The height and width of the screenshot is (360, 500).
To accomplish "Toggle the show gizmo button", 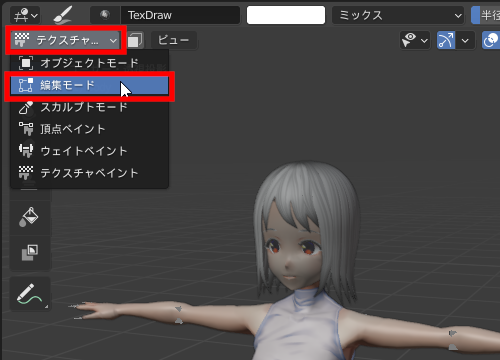I will pos(446,40).
